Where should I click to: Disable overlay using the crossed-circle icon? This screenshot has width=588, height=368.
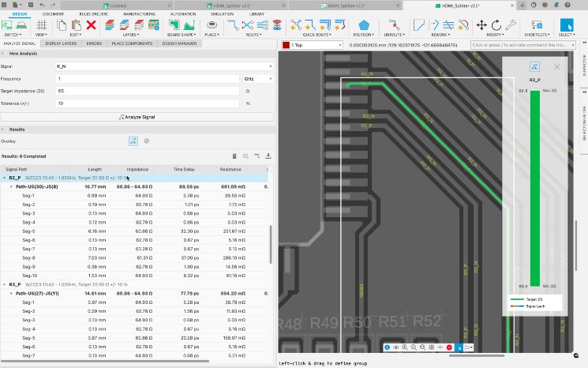pyautogui.click(x=147, y=141)
